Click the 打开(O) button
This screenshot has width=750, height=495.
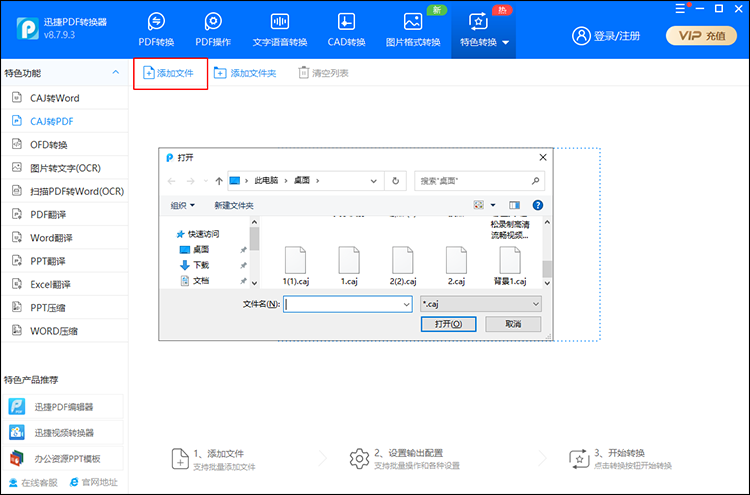[448, 324]
